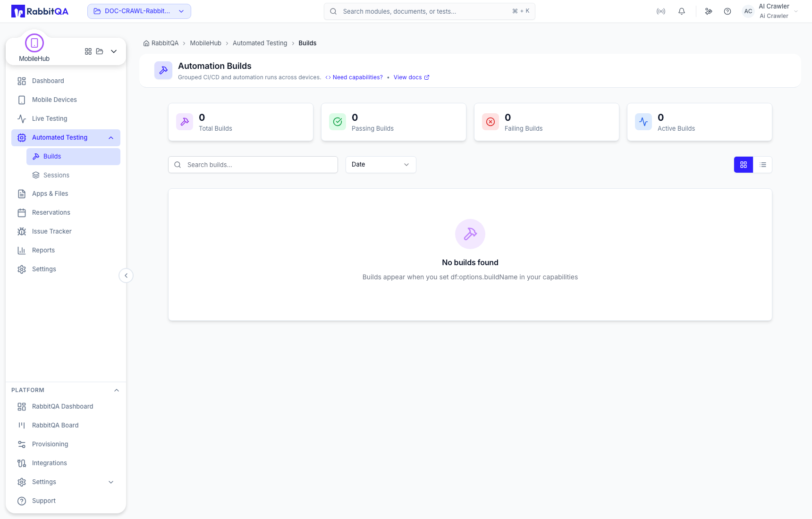Viewport: 812px width, 519px height.
Task: Switch to grid view
Action: pyautogui.click(x=744, y=165)
